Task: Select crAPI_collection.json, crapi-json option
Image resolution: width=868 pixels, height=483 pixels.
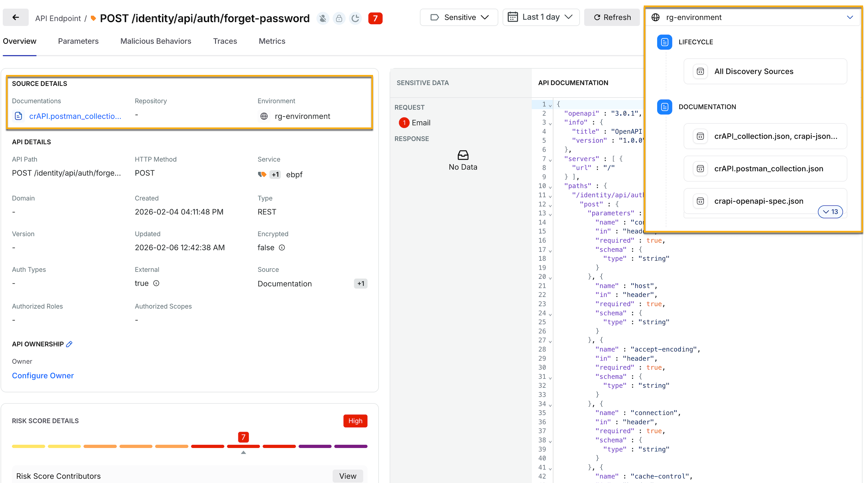Action: [x=765, y=136]
